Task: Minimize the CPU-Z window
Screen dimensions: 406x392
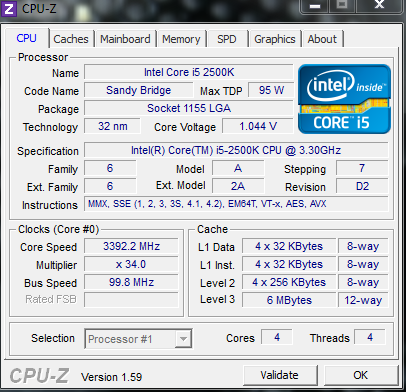Action: coord(315,5)
